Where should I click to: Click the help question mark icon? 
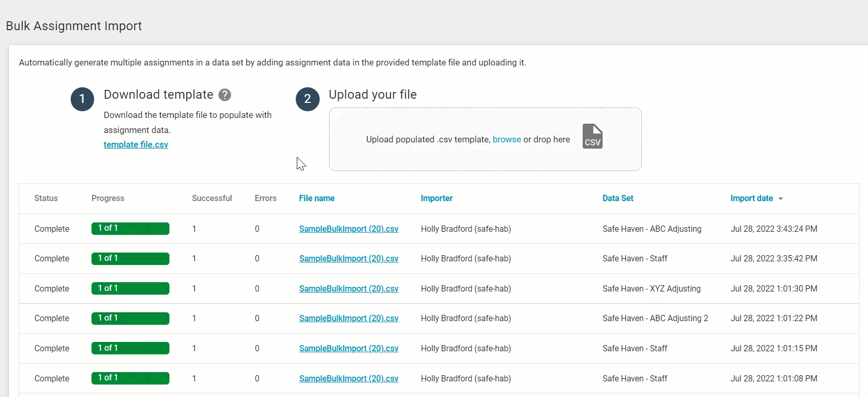click(x=225, y=95)
